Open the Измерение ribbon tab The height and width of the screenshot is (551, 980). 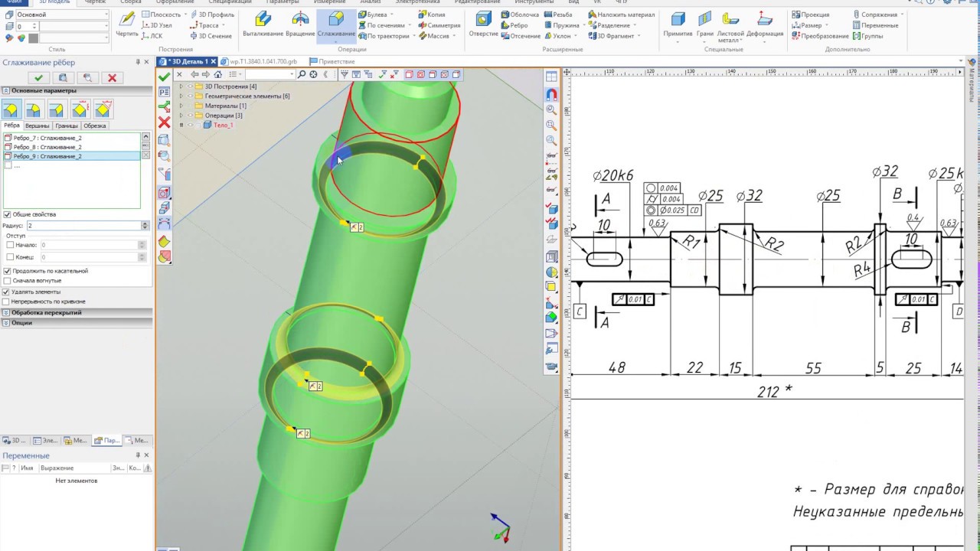coord(329,2)
